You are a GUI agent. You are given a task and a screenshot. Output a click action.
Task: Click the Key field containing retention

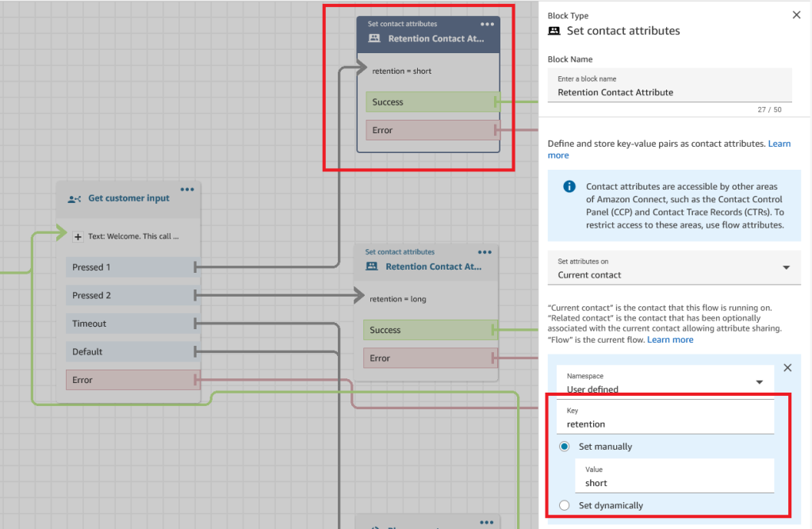click(665, 424)
